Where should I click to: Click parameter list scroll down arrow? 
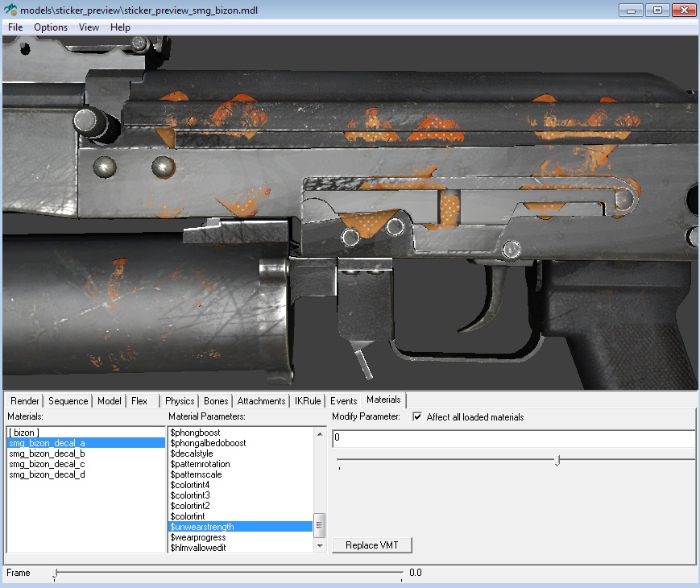[x=320, y=545]
